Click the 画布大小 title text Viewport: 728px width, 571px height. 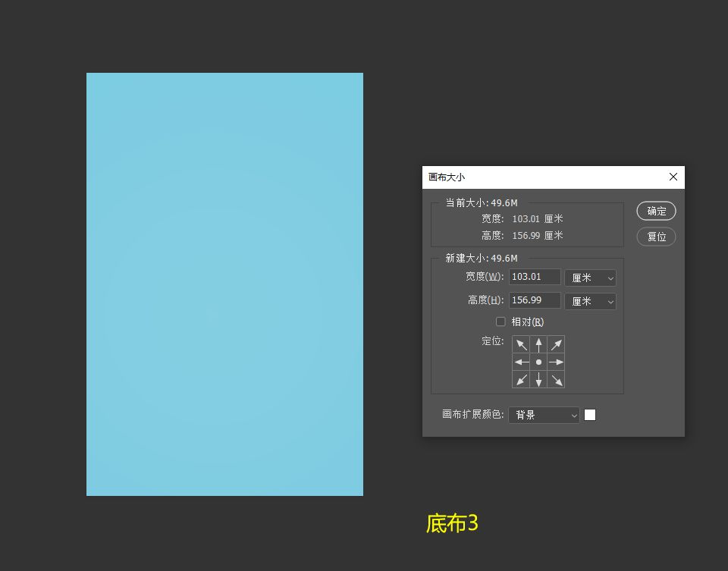[447, 177]
